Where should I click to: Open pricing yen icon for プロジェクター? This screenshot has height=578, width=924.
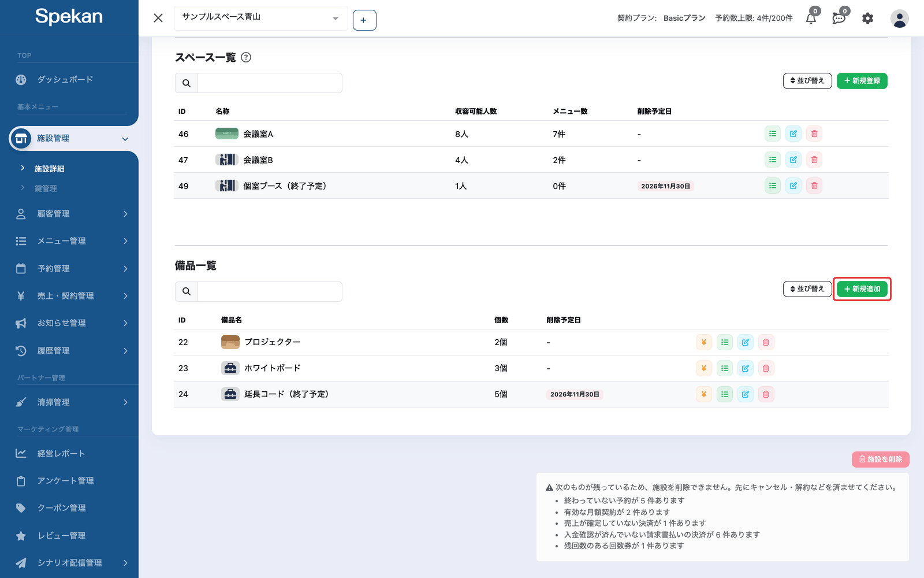704,342
